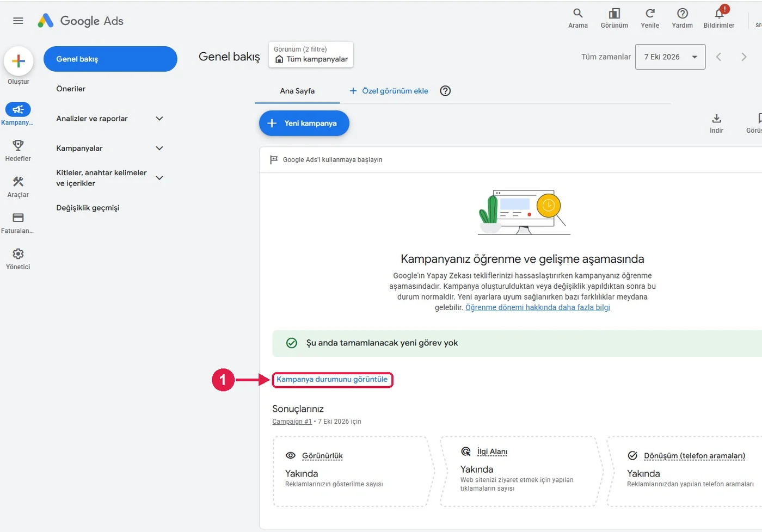Click help icon beside Özel görünüm ekle
The width and height of the screenshot is (762, 532).
click(x=445, y=91)
